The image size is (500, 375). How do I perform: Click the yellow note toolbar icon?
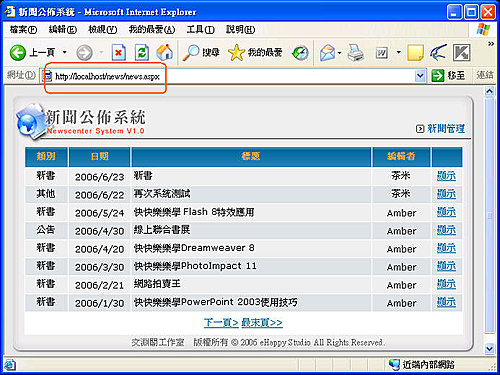[x=415, y=52]
